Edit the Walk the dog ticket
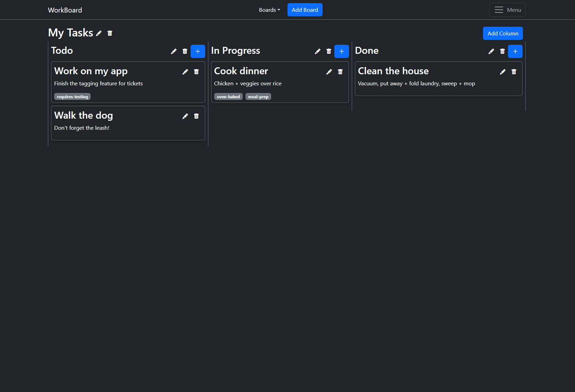This screenshot has height=392, width=575. [x=185, y=116]
